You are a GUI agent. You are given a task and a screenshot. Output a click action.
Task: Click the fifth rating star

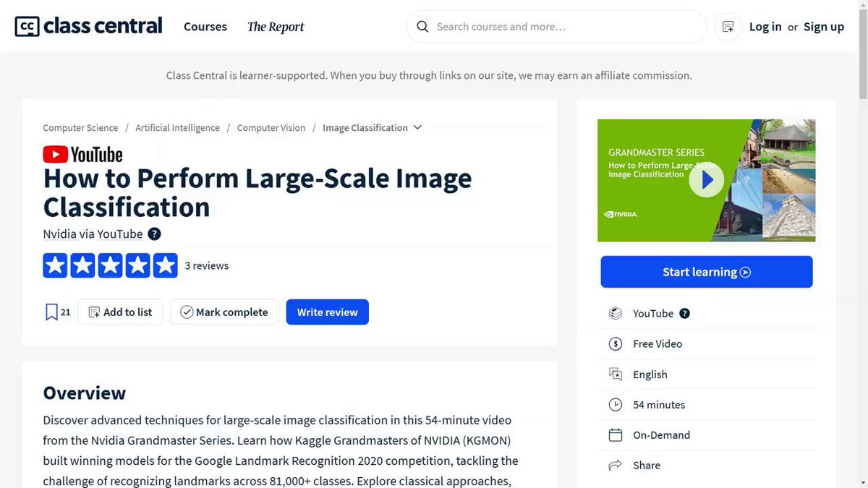point(165,265)
